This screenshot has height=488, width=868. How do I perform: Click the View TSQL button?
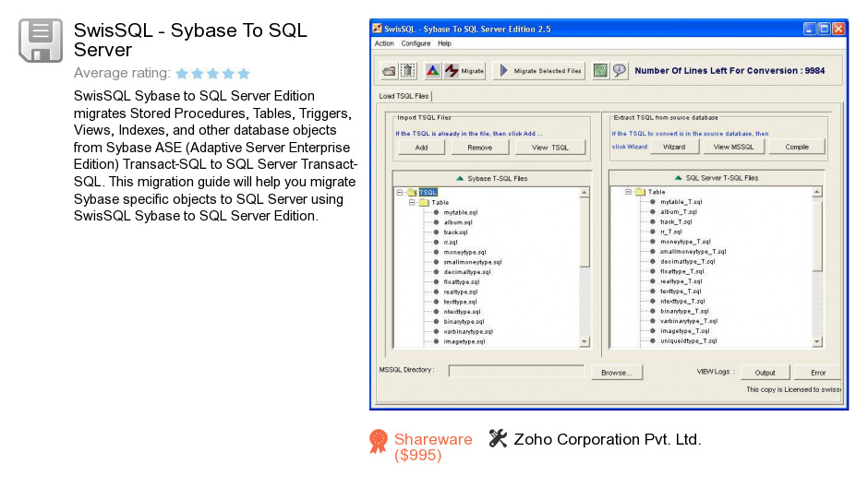coord(549,148)
